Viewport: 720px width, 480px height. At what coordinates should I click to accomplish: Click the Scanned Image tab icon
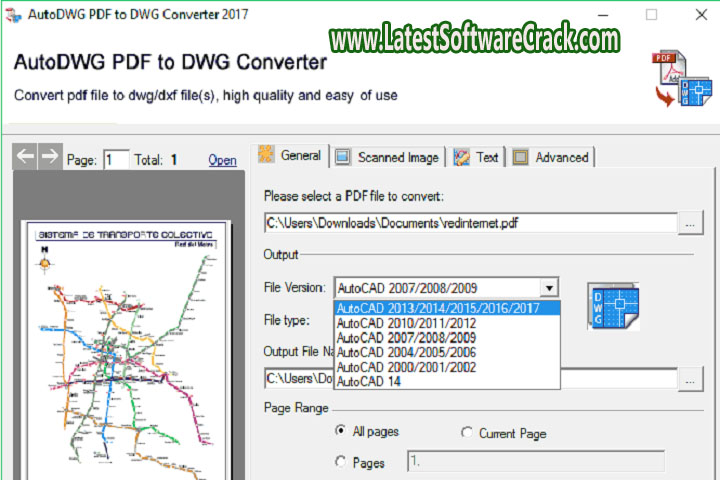point(343,157)
